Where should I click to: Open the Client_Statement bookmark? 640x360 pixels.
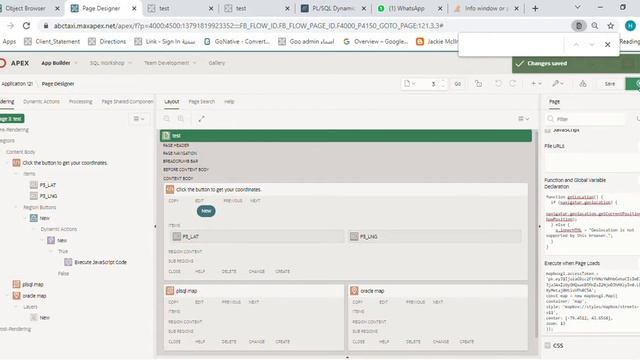coord(52,41)
